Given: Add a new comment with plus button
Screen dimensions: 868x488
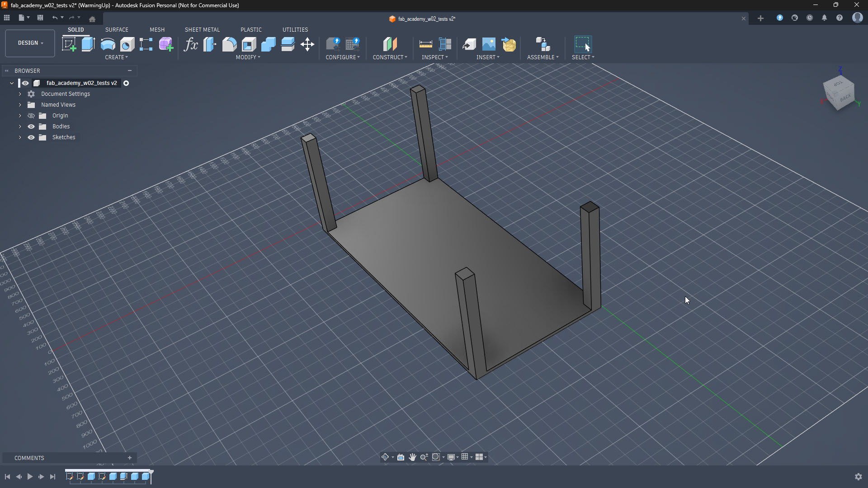Looking at the screenshot, I should pyautogui.click(x=130, y=458).
